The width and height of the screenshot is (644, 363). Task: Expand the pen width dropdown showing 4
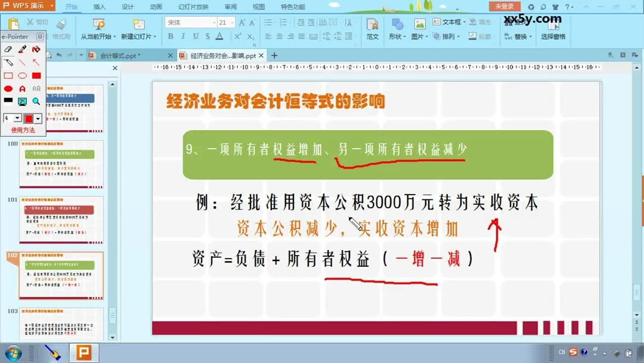tap(16, 117)
